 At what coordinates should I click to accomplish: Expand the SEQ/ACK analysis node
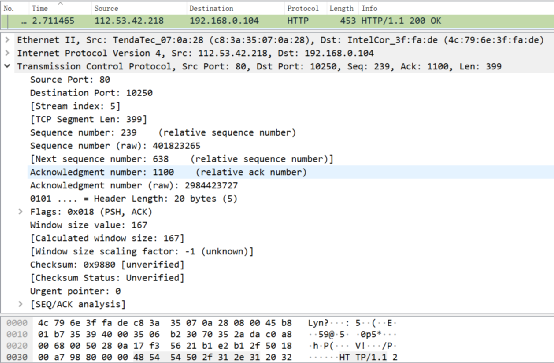coord(20,304)
